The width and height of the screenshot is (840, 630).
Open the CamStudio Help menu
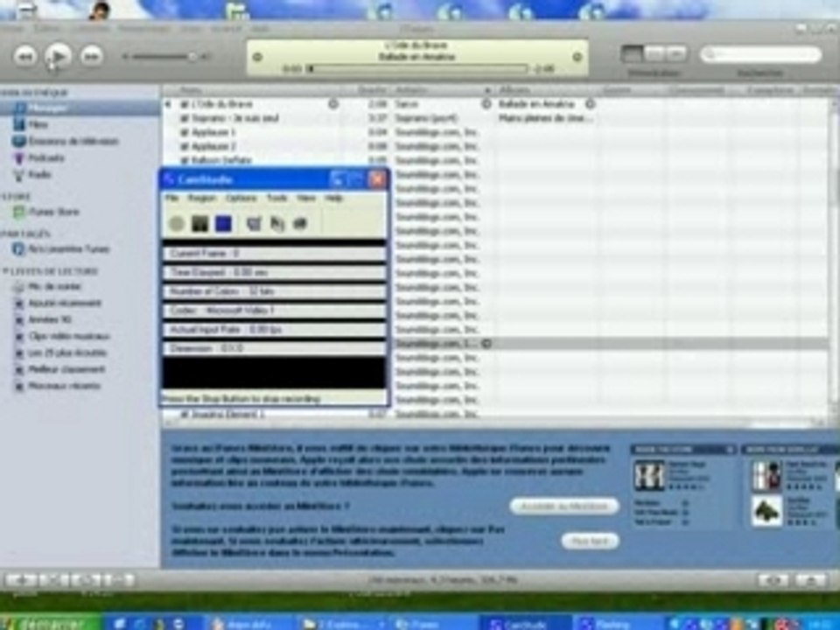coord(333,199)
